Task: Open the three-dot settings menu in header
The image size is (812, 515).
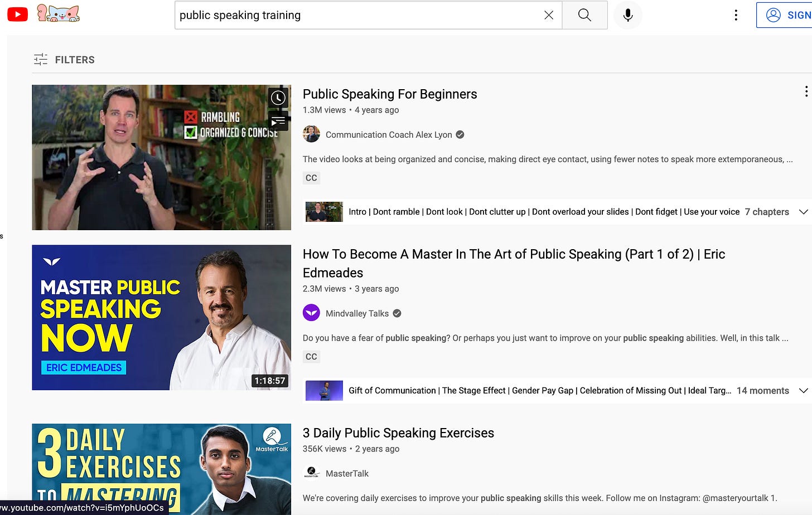Action: point(736,15)
